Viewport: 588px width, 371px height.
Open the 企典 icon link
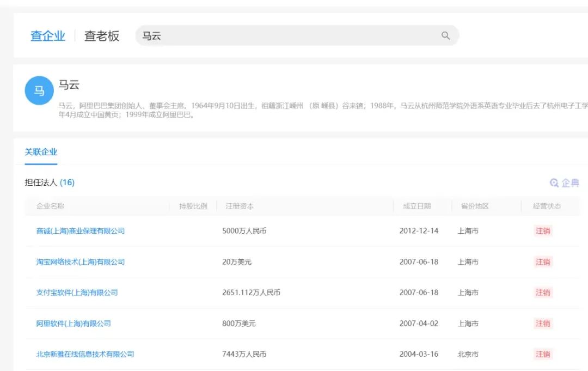point(565,183)
